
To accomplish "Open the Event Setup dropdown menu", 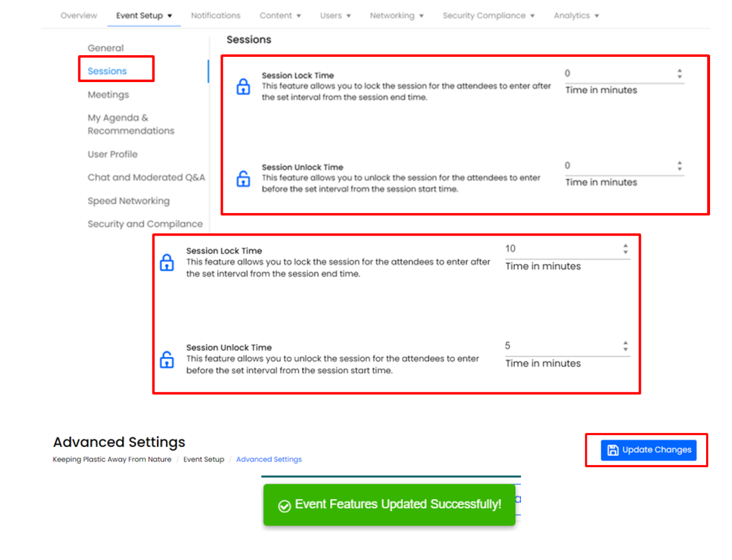I will (144, 16).
